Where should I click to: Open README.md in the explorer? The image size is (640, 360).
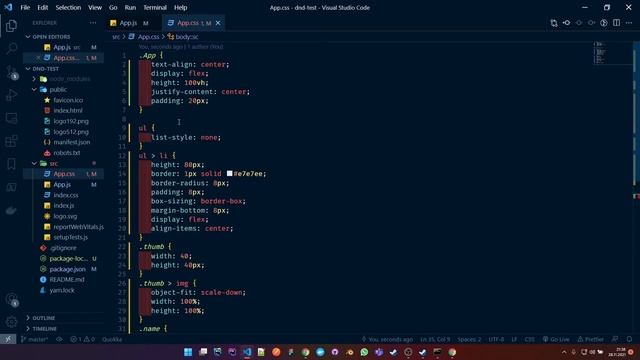(67, 280)
